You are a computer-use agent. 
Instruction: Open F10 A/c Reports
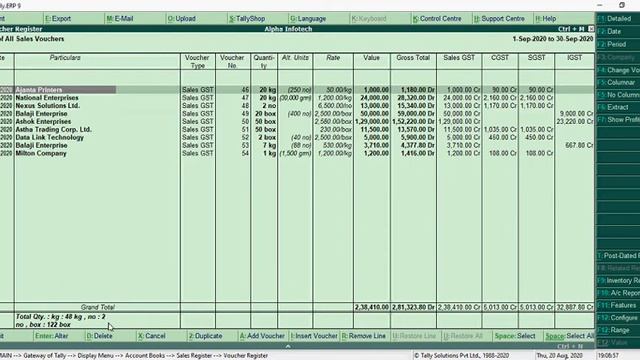pos(618,293)
